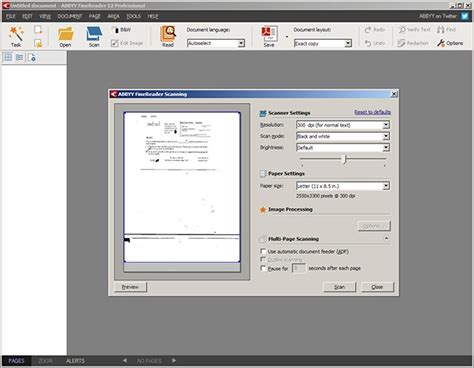The width and height of the screenshot is (474, 368).
Task: Click the seconds input field
Action: (298, 268)
